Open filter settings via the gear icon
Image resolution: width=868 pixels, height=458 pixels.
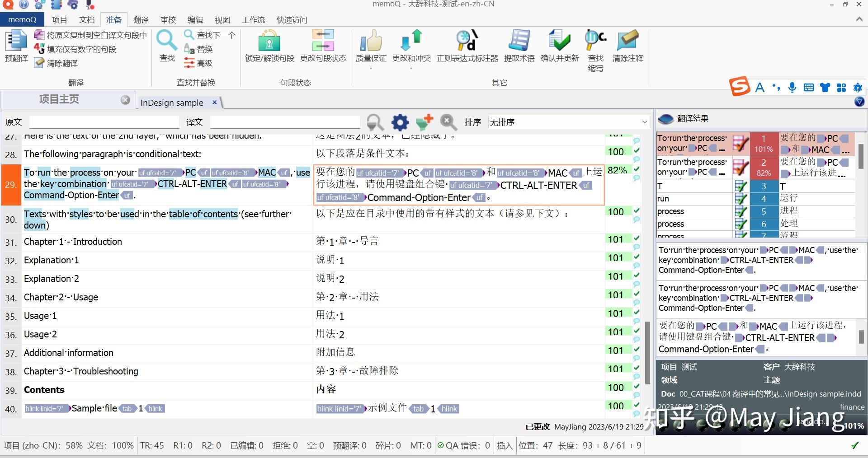[x=400, y=122]
